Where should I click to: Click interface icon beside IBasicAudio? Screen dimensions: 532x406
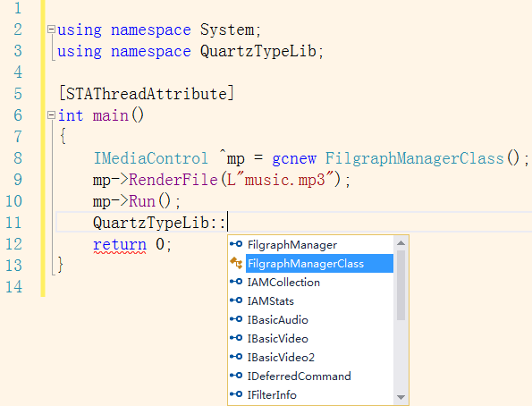[x=236, y=319]
